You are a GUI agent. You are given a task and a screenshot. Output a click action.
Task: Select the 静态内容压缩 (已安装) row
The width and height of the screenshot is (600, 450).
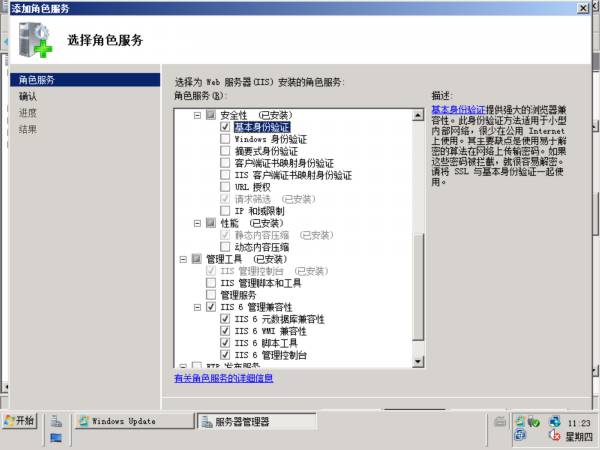(284, 235)
